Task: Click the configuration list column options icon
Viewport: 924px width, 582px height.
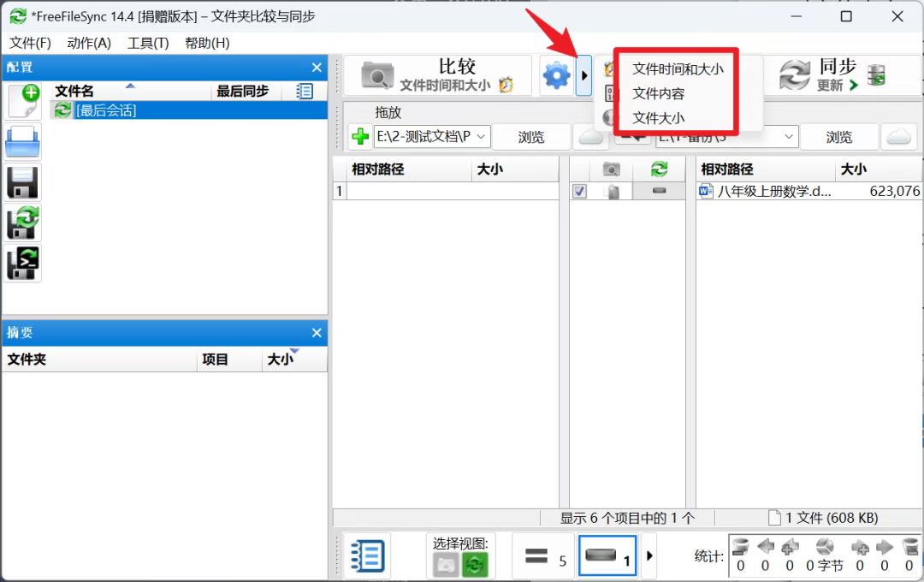Action: (305, 92)
